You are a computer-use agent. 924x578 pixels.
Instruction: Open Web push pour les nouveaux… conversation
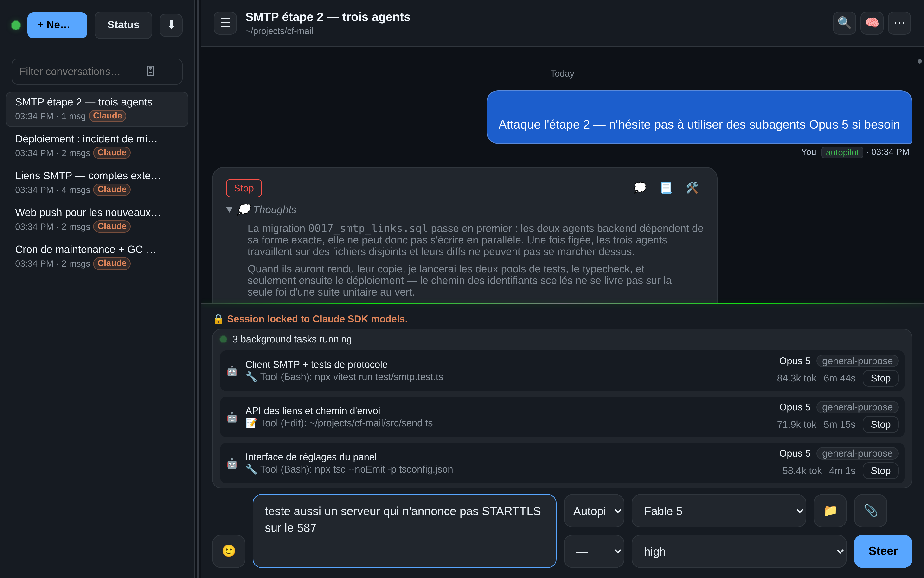click(x=97, y=219)
